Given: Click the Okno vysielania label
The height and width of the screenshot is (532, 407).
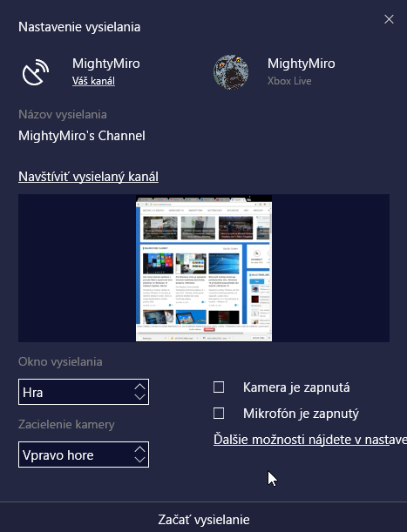Looking at the screenshot, I should tap(60, 361).
